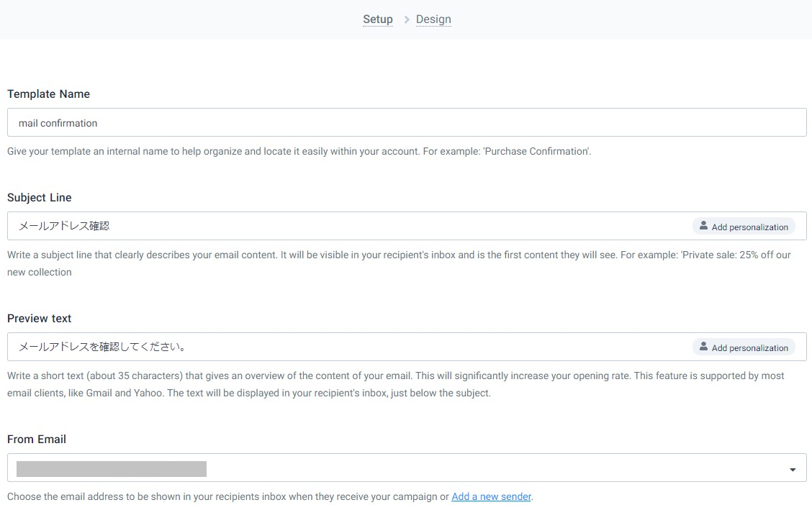The image size is (812, 505).
Task: Click the 'Subject Line' label
Action: click(40, 198)
